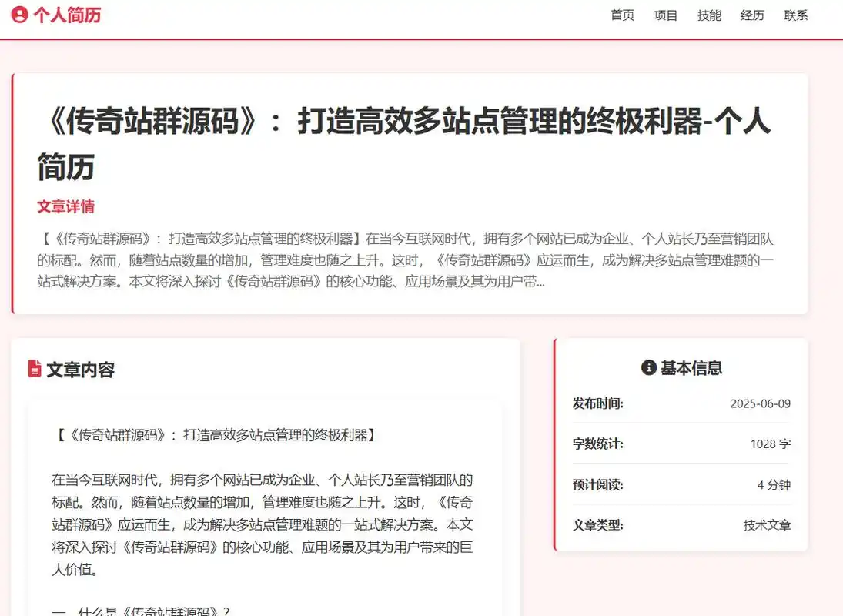Navigate to 首页 in the top menu
Screen dimensions: 843x616
point(622,15)
